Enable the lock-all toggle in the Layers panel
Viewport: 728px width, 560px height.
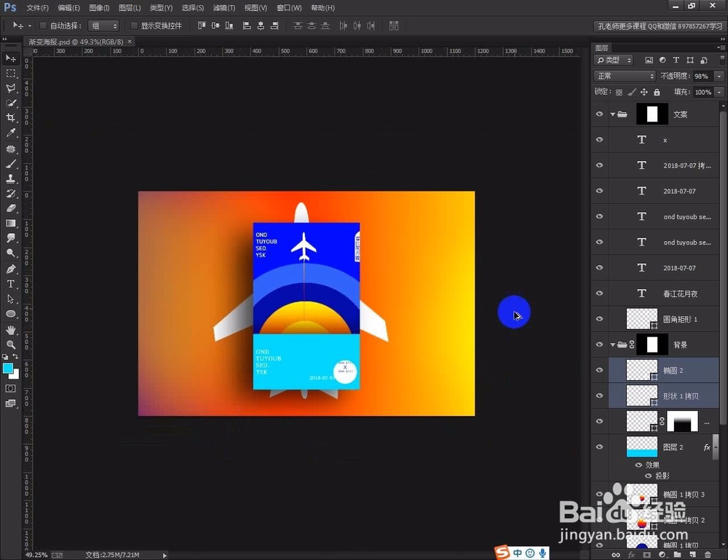coord(657,92)
